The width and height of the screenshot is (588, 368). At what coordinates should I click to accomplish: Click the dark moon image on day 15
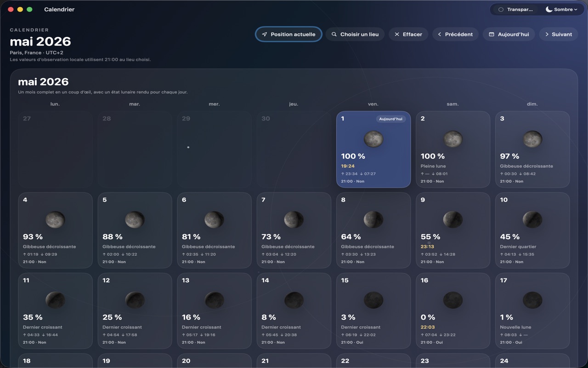click(373, 300)
